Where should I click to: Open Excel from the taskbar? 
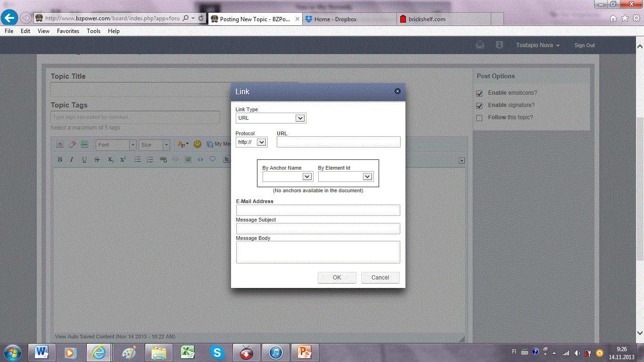pos(188,353)
